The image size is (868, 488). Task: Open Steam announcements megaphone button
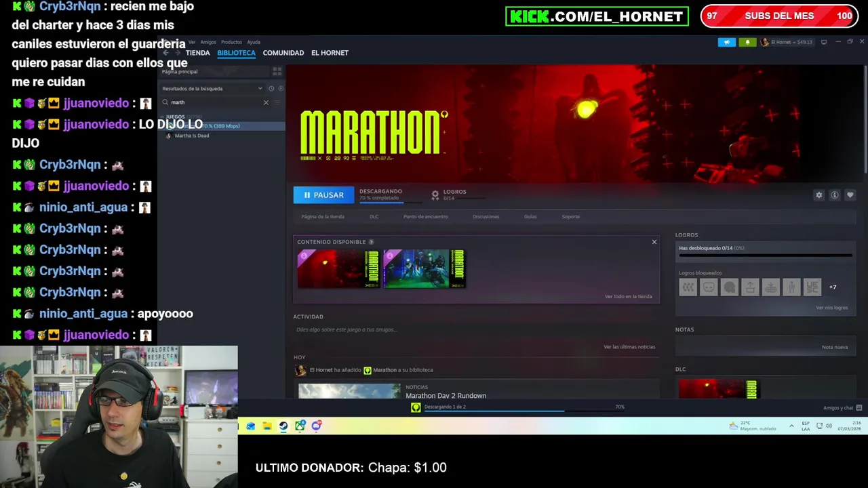point(726,42)
